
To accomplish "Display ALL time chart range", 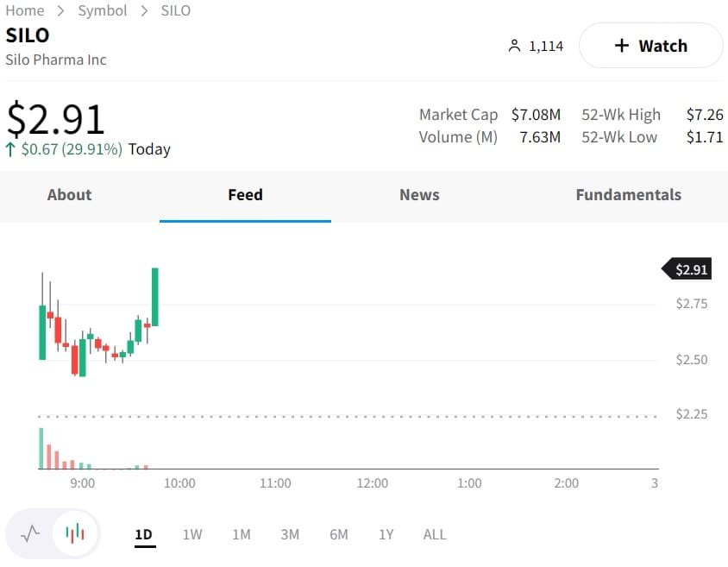I will [x=435, y=535].
